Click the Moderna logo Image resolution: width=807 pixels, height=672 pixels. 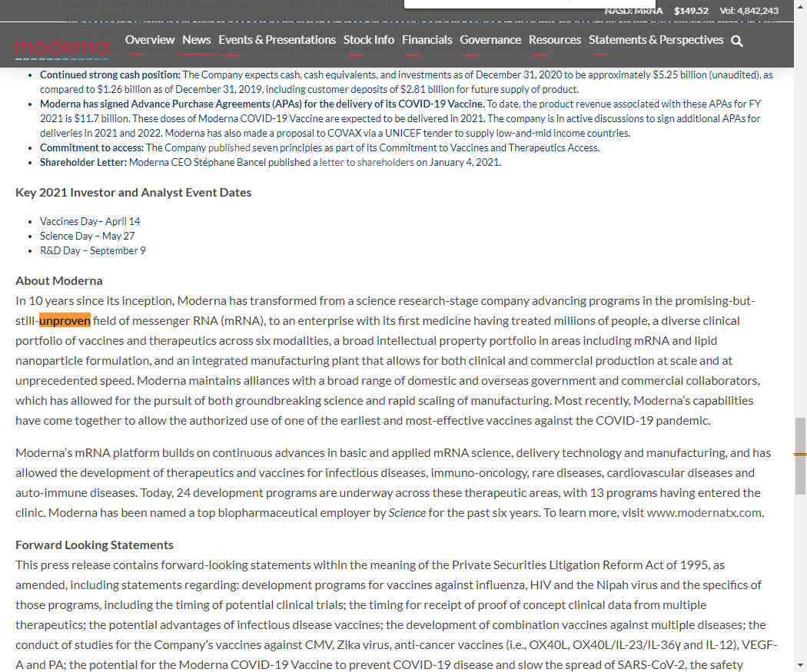(61, 49)
